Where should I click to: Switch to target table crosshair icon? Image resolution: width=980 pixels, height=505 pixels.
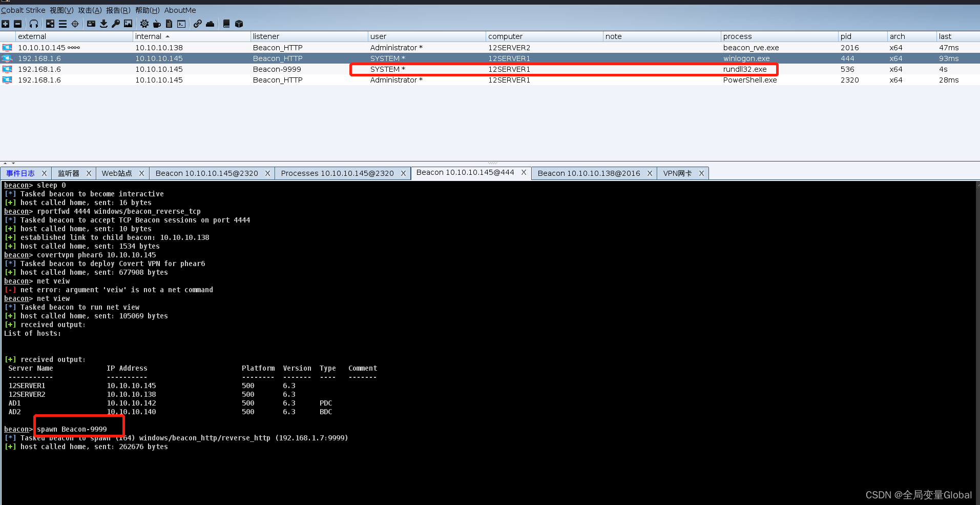click(75, 24)
